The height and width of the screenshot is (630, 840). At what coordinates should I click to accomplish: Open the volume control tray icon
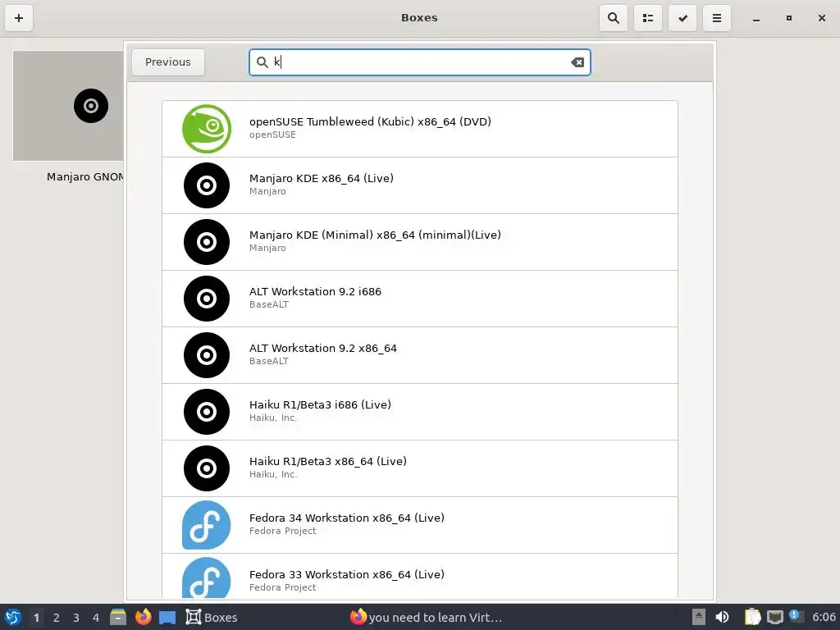(722, 617)
